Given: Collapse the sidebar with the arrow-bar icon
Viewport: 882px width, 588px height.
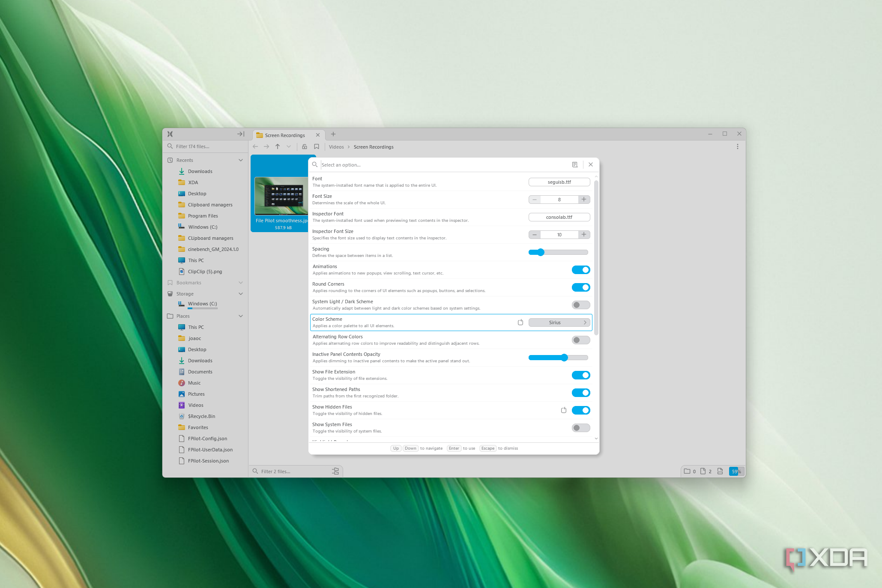Looking at the screenshot, I should (241, 134).
